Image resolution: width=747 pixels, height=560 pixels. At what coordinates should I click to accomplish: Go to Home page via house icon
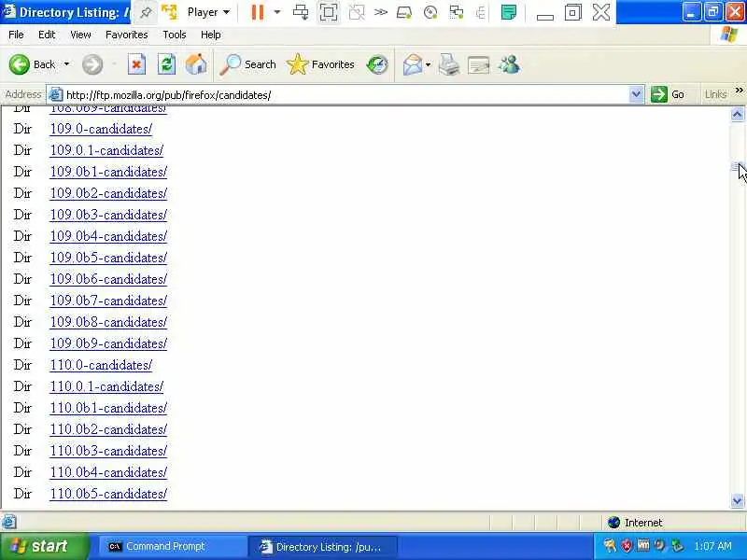(196, 64)
